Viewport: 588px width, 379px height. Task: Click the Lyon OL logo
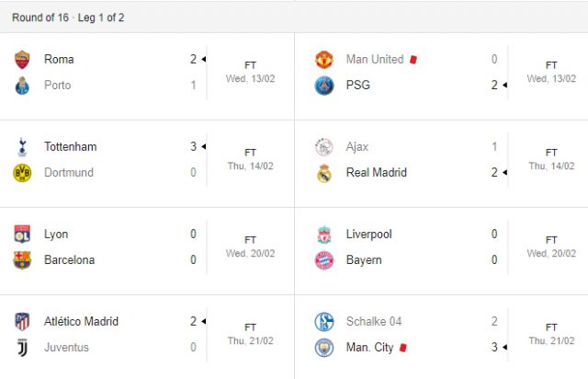coord(22,234)
